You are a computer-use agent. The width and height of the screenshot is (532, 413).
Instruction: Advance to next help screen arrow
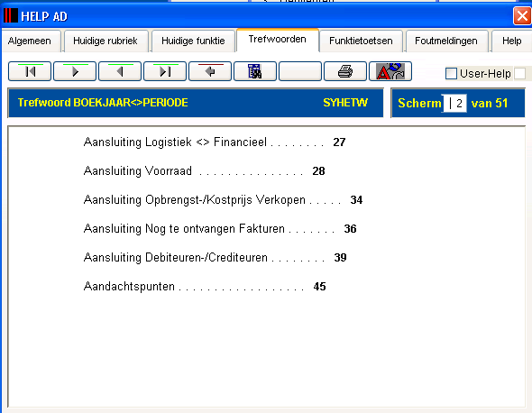(x=75, y=71)
